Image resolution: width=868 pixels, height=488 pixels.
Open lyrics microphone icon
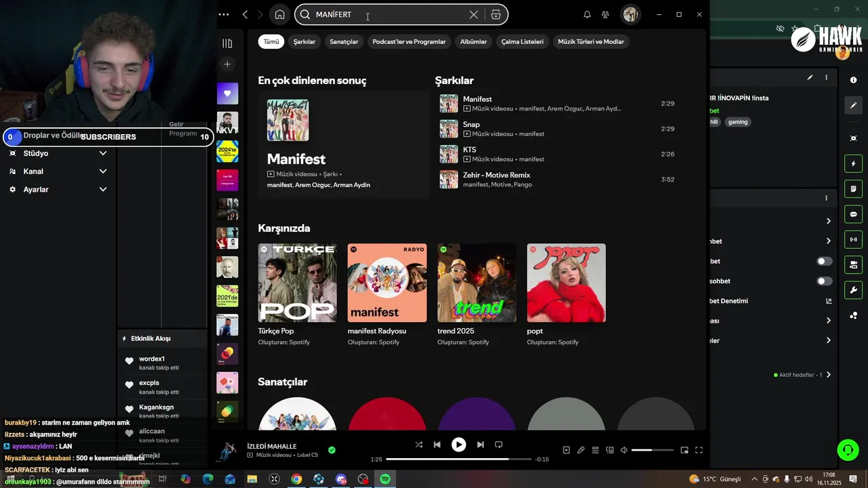click(580, 450)
